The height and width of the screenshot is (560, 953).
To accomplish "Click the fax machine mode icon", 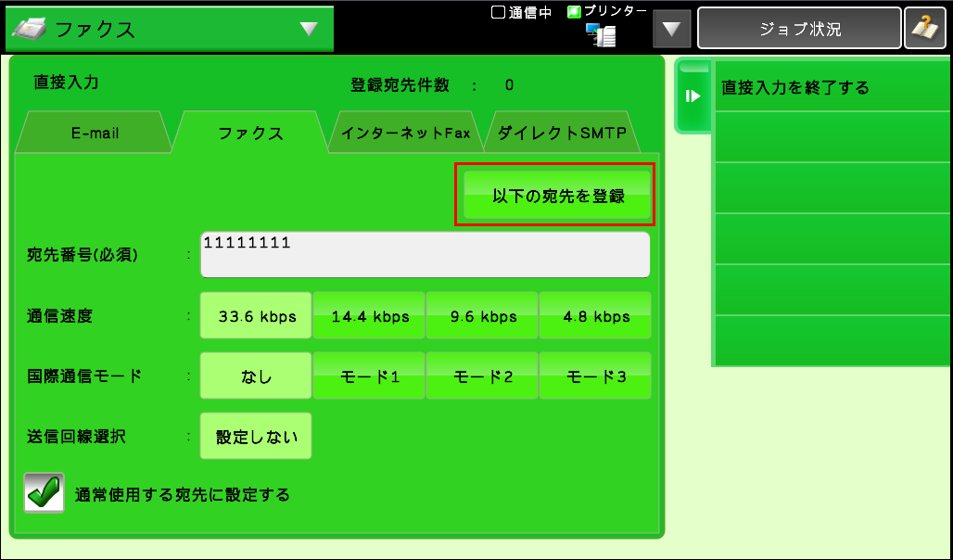I will click(x=30, y=29).
